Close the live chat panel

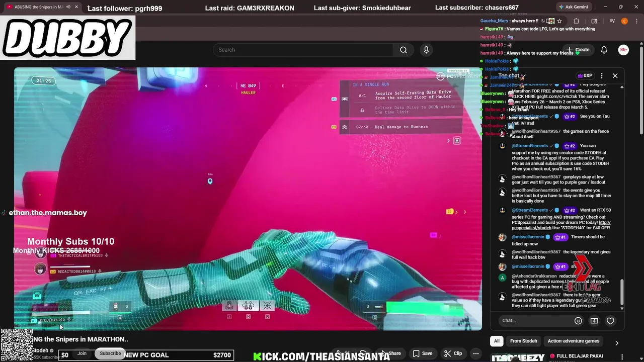pos(615,76)
